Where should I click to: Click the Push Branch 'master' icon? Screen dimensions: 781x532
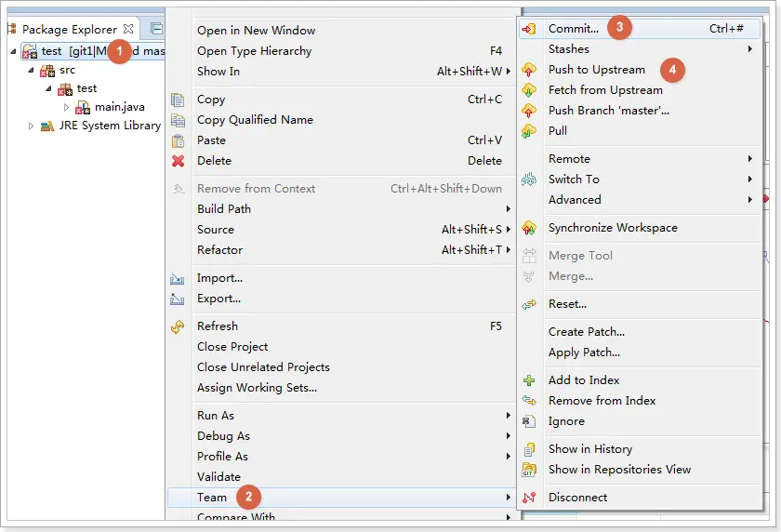click(528, 111)
